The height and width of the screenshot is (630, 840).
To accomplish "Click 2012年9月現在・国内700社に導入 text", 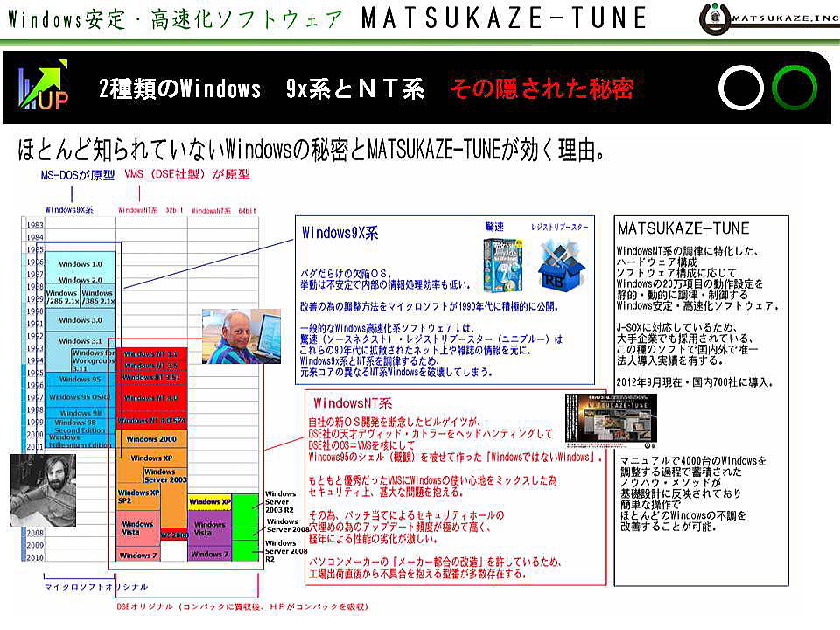I will point(694,382).
